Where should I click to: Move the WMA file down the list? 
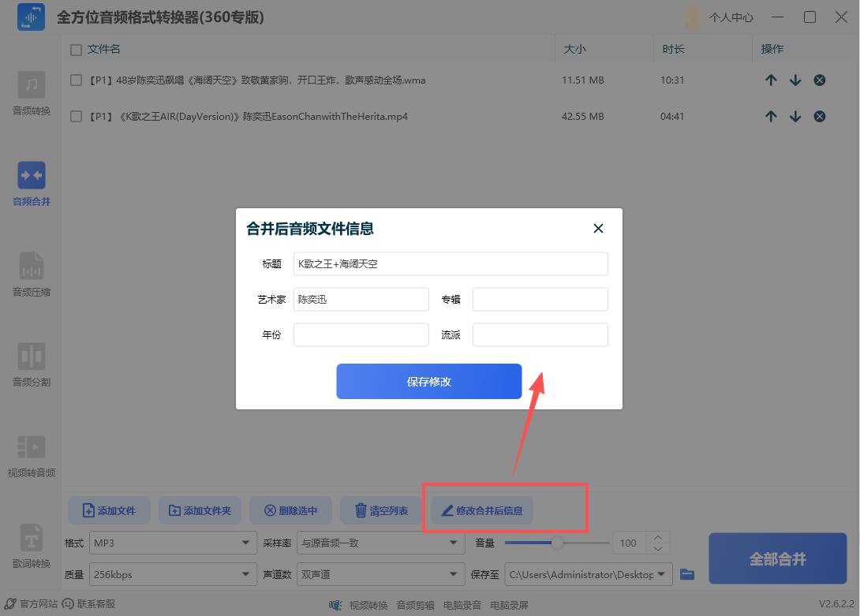(x=795, y=80)
